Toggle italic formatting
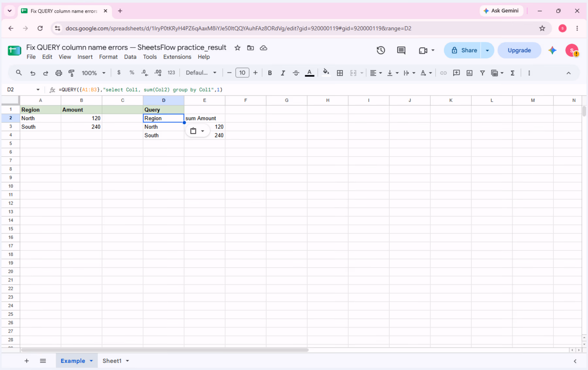Image resolution: width=588 pixels, height=370 pixels. pos(283,73)
